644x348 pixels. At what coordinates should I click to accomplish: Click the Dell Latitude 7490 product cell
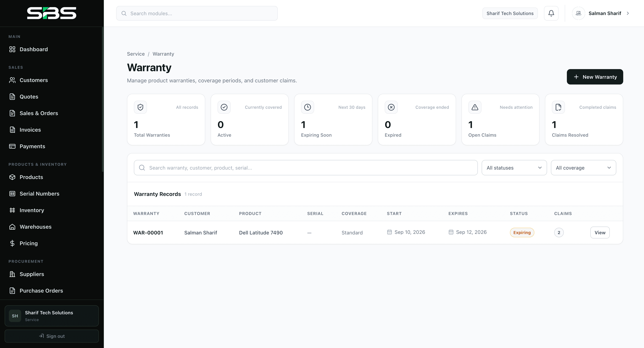coord(261,232)
